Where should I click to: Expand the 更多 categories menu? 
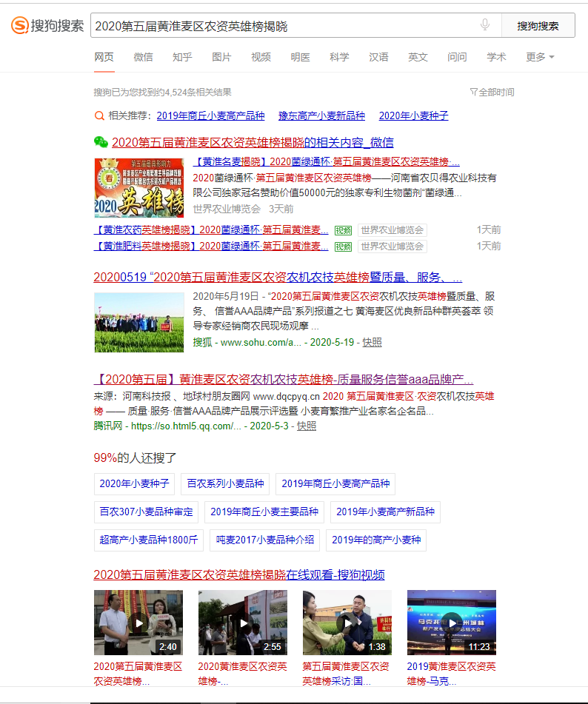(540, 57)
